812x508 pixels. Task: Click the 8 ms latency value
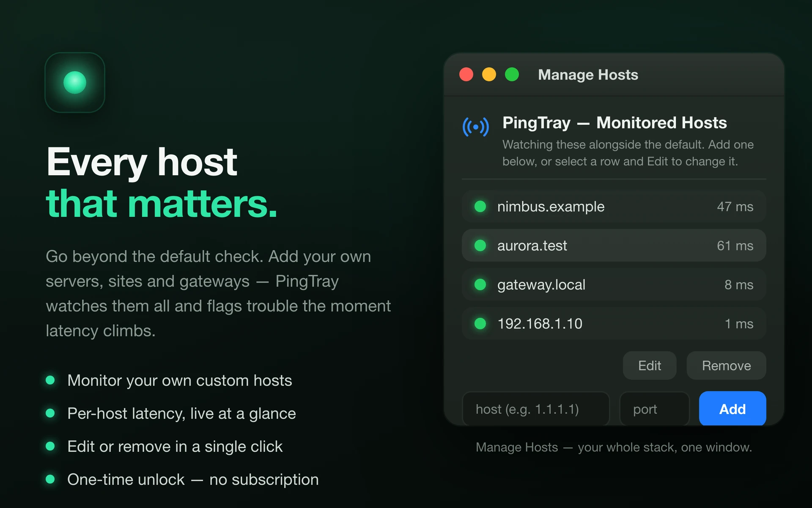pyautogui.click(x=739, y=284)
